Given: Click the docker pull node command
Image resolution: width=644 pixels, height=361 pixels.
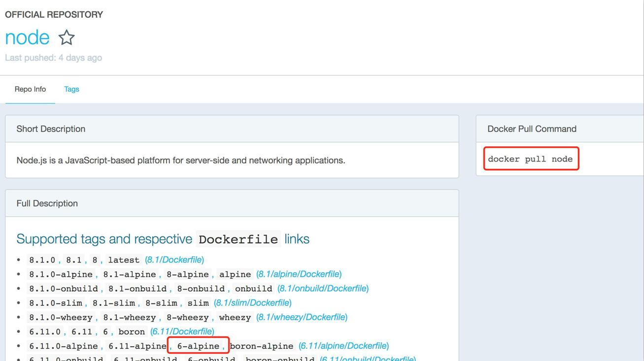Looking at the screenshot, I should (530, 159).
